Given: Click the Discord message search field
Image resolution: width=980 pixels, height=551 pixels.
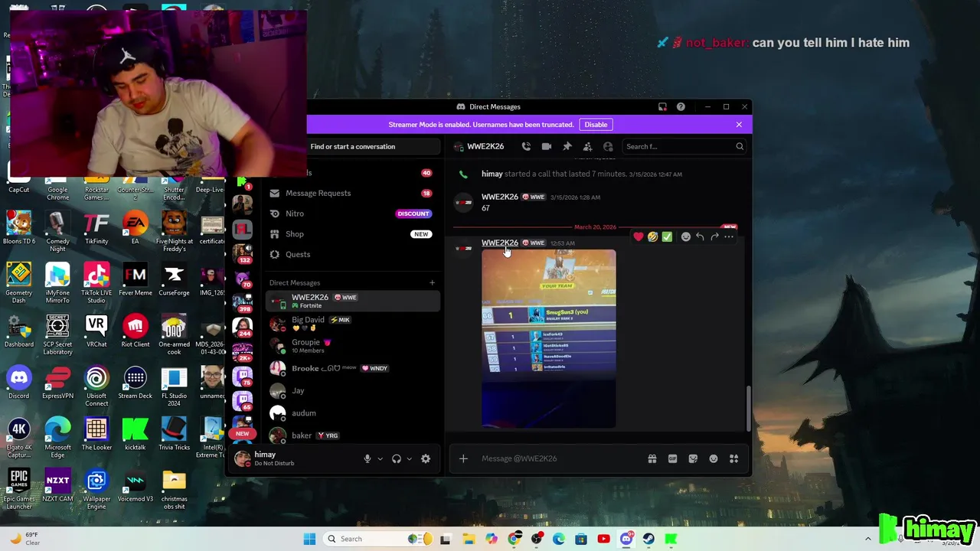Looking at the screenshot, I should click(x=684, y=146).
